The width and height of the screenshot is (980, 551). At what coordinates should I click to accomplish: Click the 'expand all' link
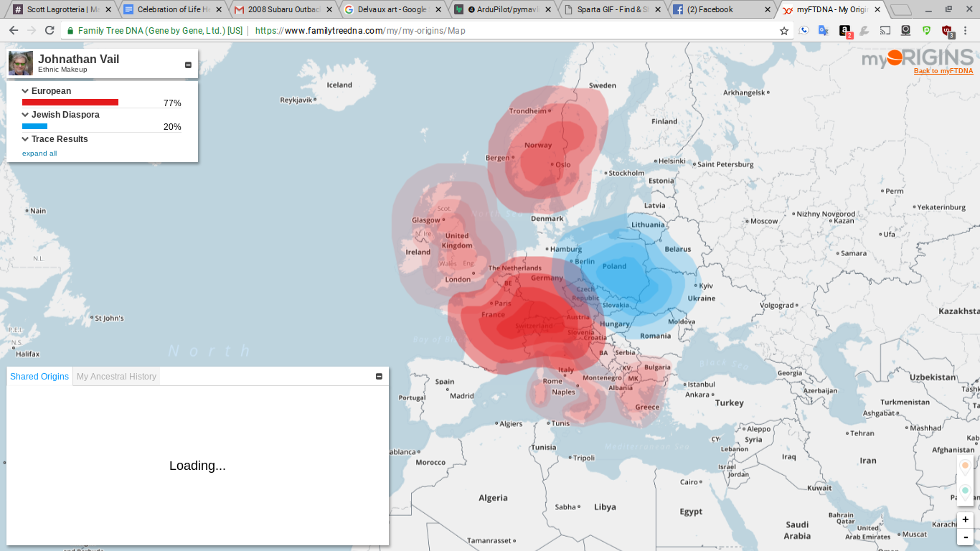pos(39,154)
